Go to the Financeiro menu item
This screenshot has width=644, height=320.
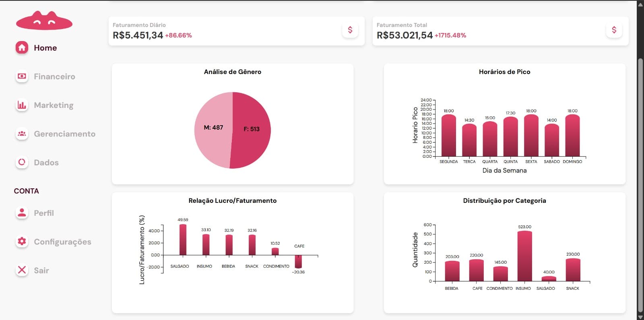(x=54, y=76)
